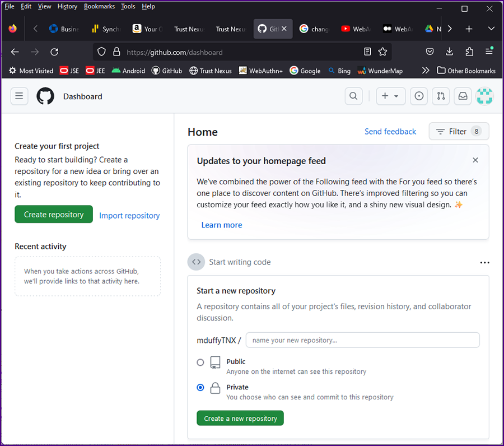Open the Pull requests icon

[441, 96]
